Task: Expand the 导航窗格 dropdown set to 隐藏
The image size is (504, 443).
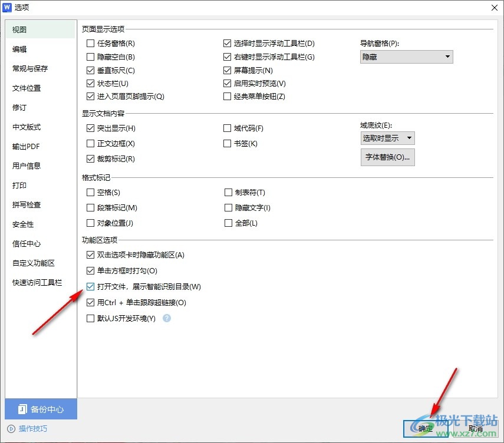Action: (x=406, y=57)
